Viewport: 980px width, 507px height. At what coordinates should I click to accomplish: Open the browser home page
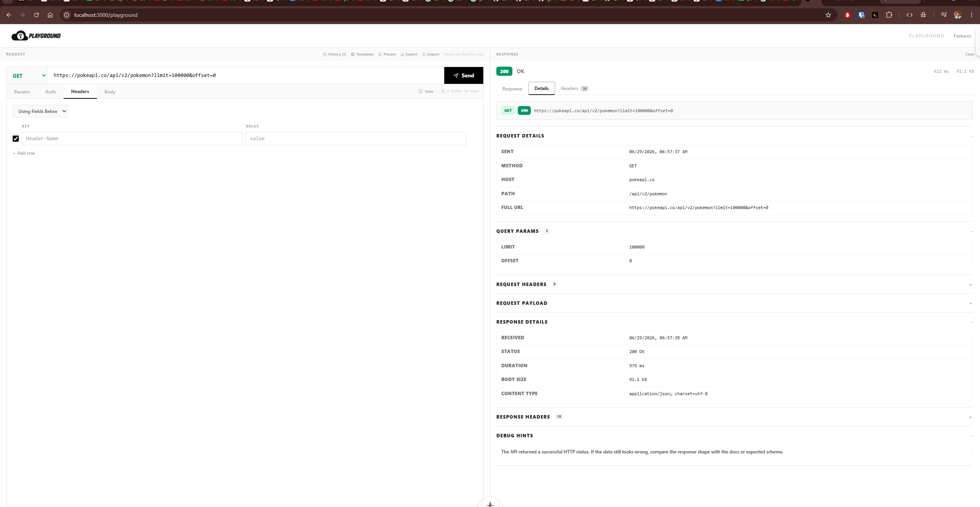[50, 15]
